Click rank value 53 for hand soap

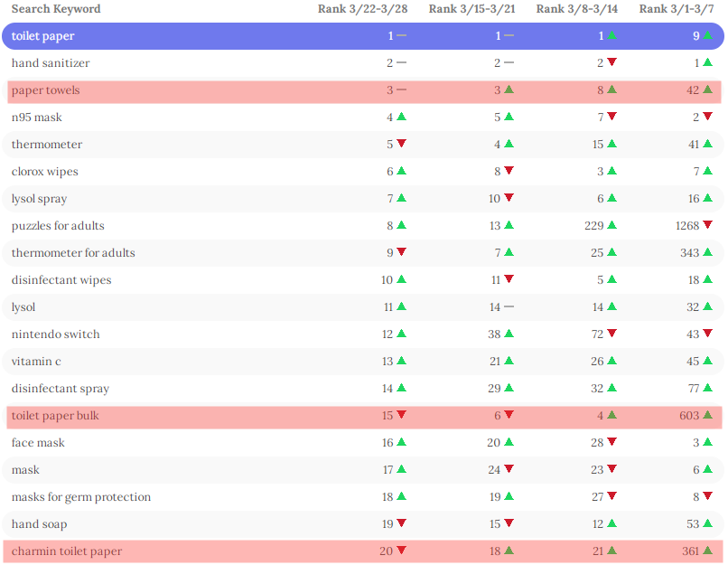point(693,524)
